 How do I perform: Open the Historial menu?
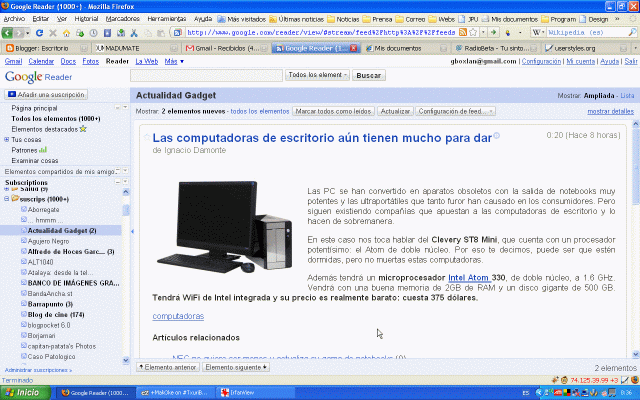click(x=86, y=19)
